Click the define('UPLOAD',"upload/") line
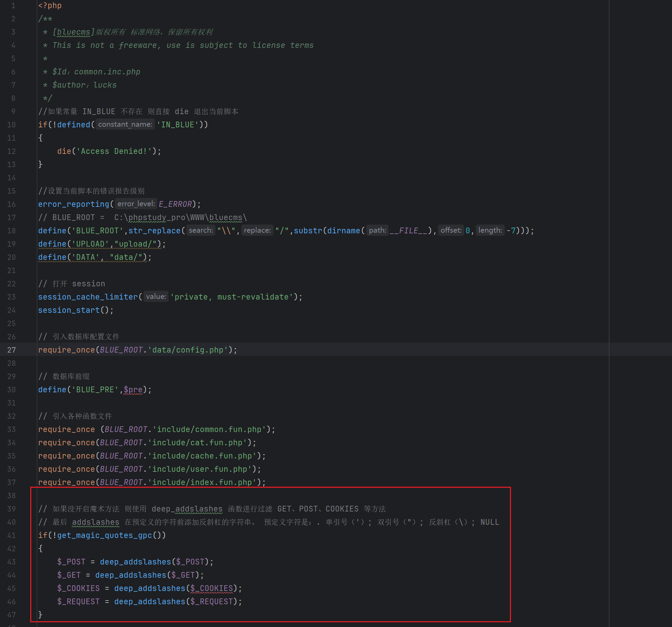 (x=102, y=244)
